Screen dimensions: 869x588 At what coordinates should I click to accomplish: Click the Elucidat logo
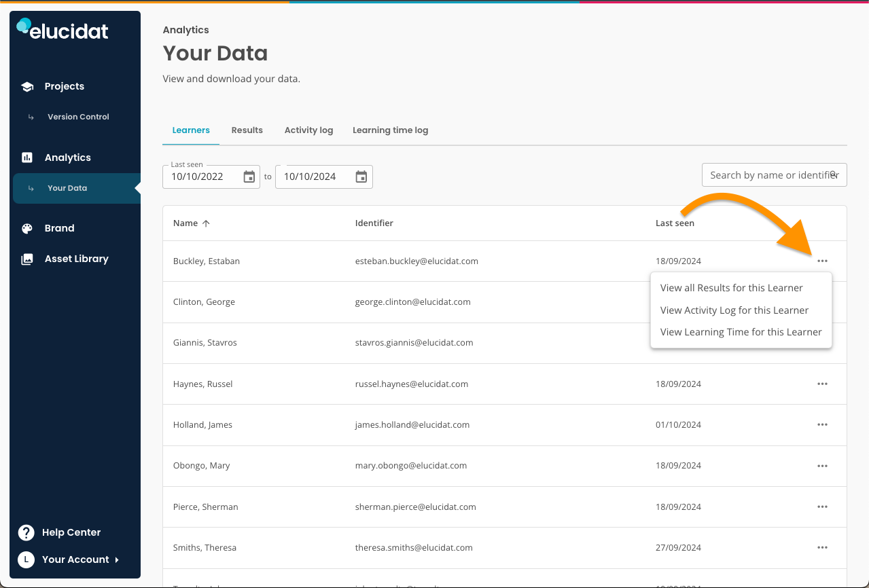pos(63,29)
